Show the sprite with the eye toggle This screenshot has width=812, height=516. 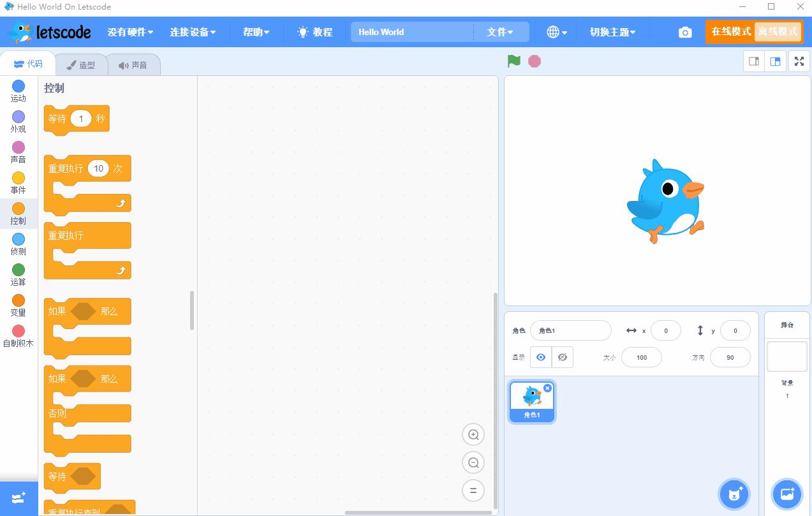pos(540,357)
